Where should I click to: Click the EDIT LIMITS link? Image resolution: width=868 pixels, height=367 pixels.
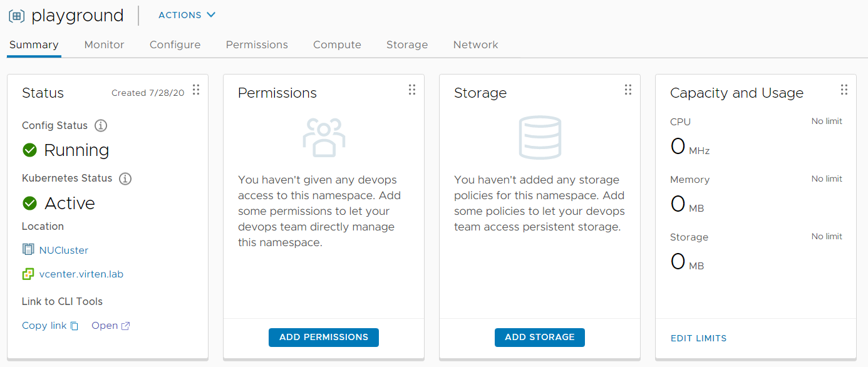coord(699,338)
